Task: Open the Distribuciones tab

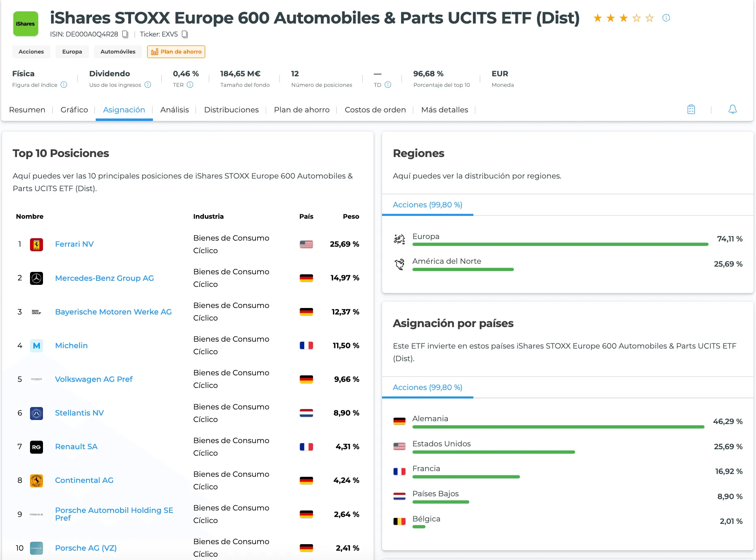Action: 231,110
